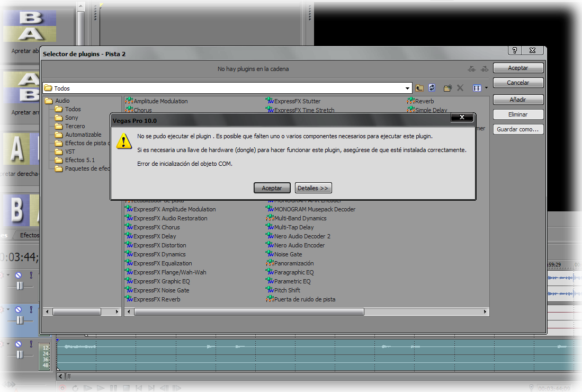Click the new folder icon
This screenshot has height=392, width=582.
coord(447,88)
